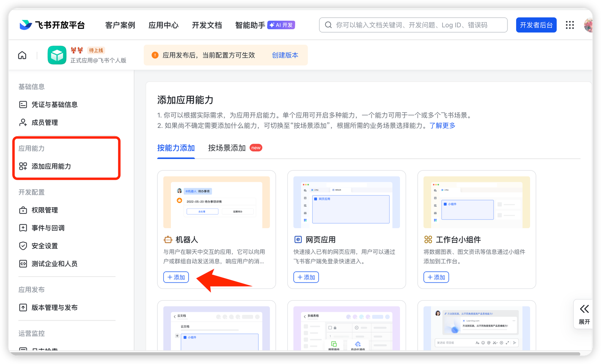Open 安全设置 in sidebar
Viewport: 601px width, 364px height.
pyautogui.click(x=45, y=246)
